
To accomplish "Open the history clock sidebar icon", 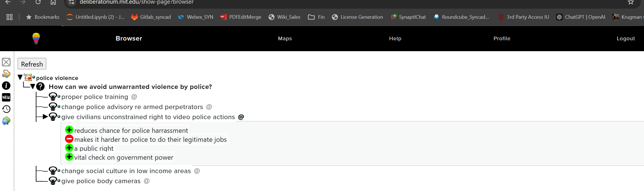I will pyautogui.click(x=6, y=109).
